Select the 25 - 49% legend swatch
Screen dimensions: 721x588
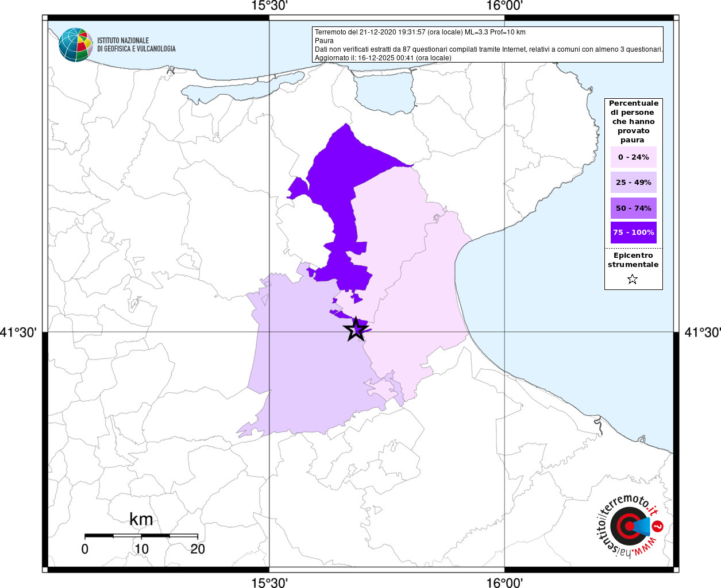pyautogui.click(x=633, y=183)
